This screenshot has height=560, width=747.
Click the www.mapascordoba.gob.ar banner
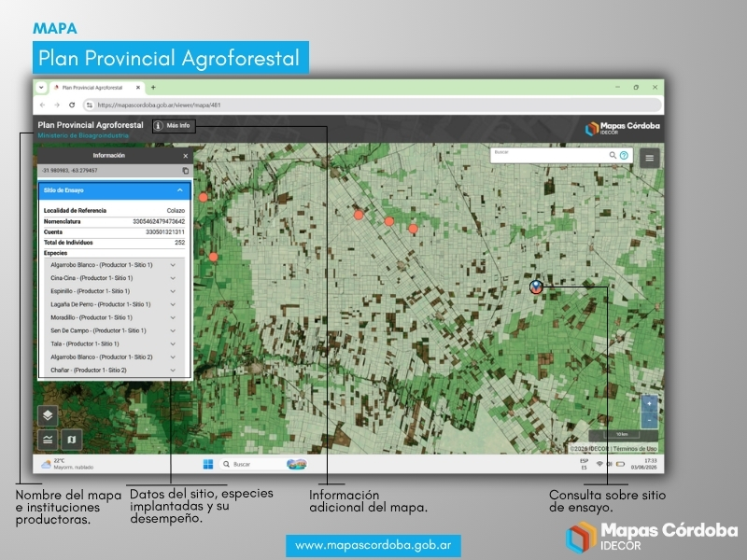(x=373, y=545)
